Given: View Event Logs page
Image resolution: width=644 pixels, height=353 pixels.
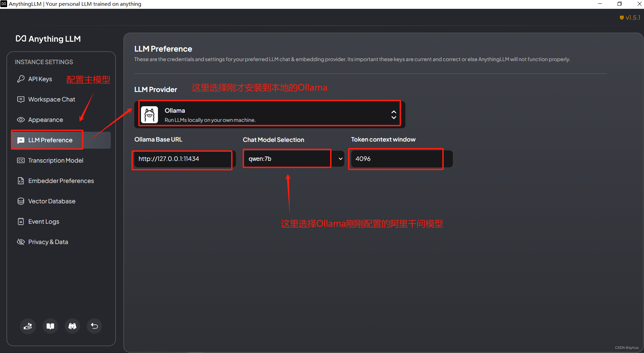Looking at the screenshot, I should point(61,221).
